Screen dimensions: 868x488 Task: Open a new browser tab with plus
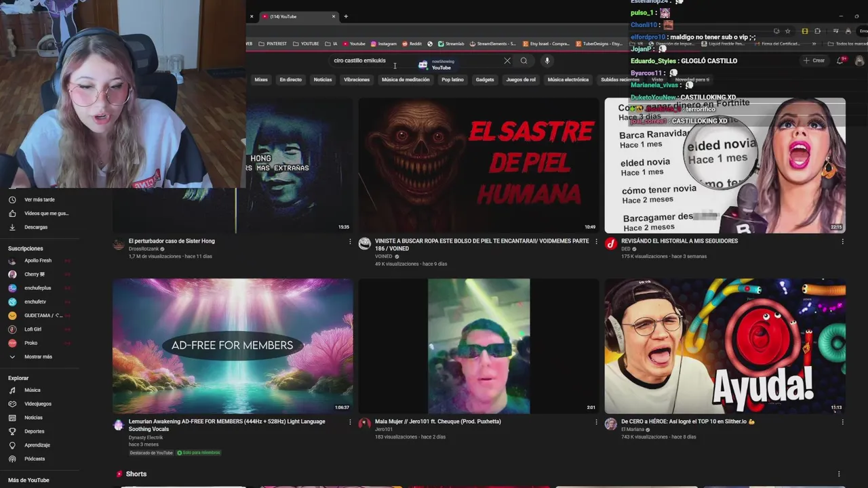tap(346, 16)
